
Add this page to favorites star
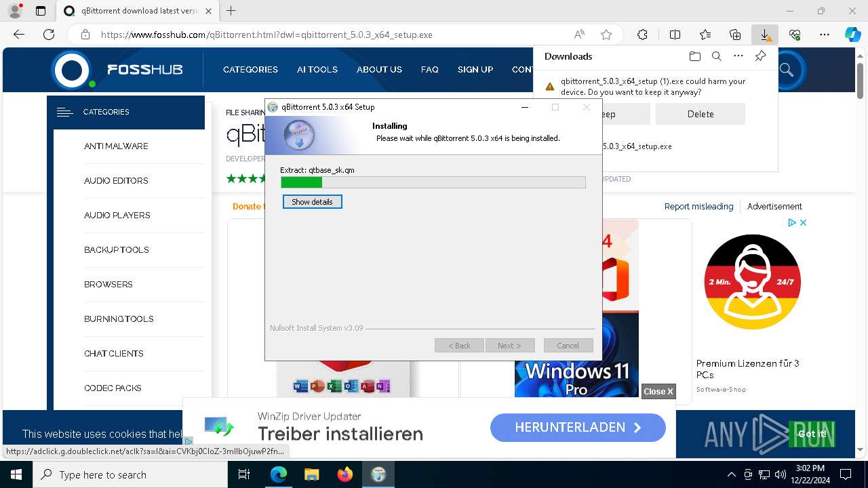pos(606,35)
